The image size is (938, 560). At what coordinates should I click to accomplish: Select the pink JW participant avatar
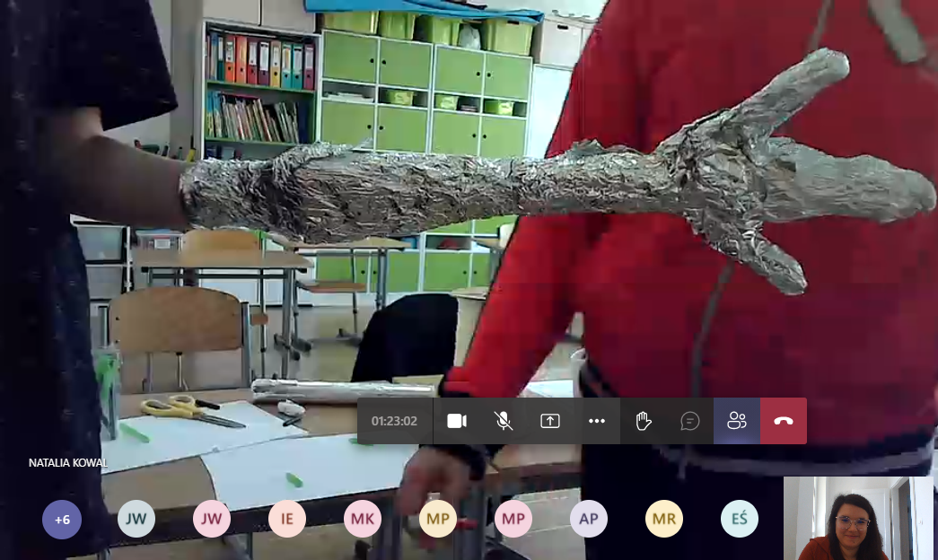click(212, 519)
